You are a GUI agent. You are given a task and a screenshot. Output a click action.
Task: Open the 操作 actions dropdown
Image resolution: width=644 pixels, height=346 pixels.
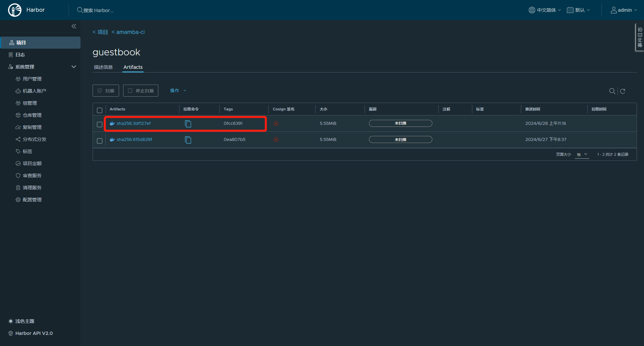click(x=178, y=91)
